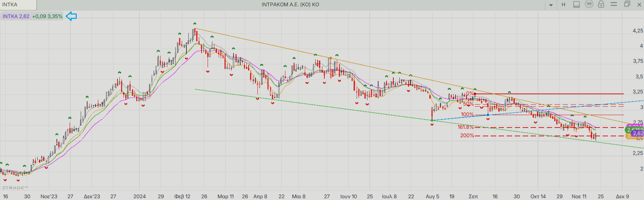Screen dimensions: 644x200
Task: Open the quote bubble icon
Action: (x=589, y=4)
